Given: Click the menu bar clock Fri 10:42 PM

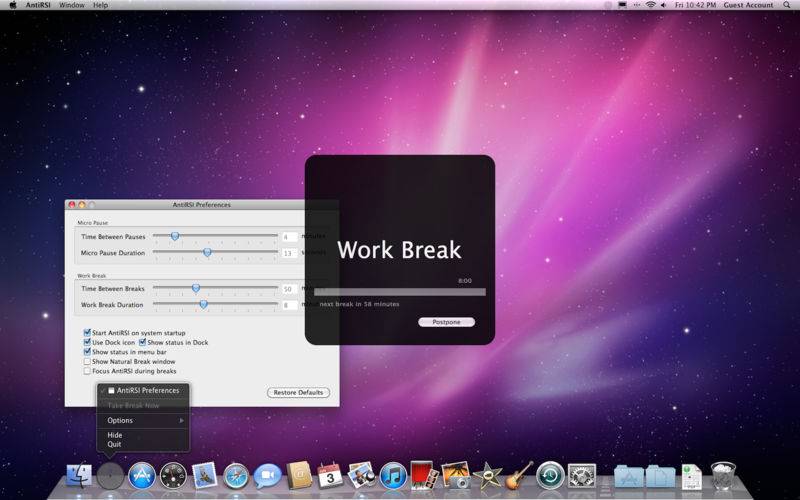Looking at the screenshot, I should (x=695, y=5).
